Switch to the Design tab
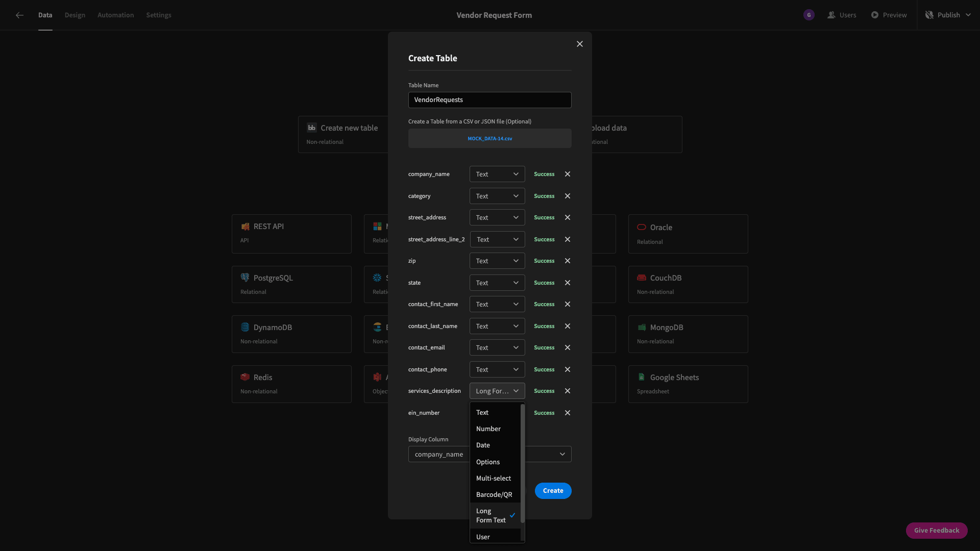The image size is (980, 551). [75, 15]
